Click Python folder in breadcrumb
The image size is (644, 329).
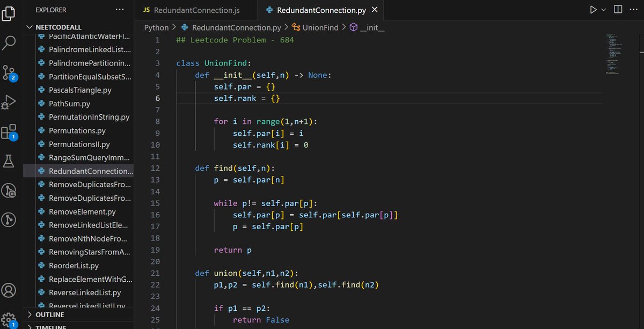pyautogui.click(x=156, y=27)
